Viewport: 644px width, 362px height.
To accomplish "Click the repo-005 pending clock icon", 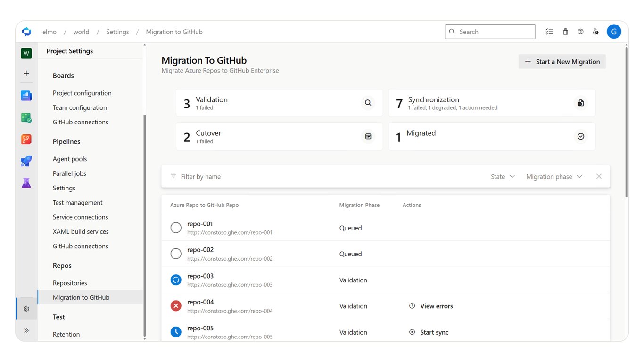I will point(176,332).
